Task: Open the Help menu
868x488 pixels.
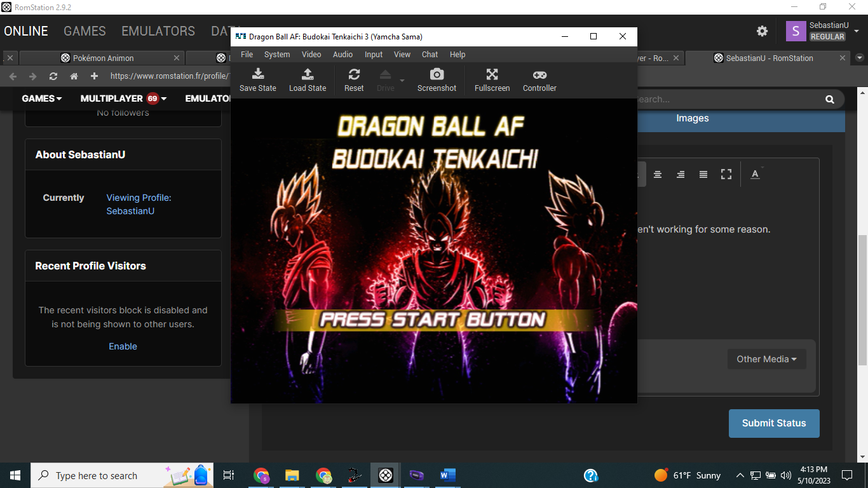Action: pos(458,55)
